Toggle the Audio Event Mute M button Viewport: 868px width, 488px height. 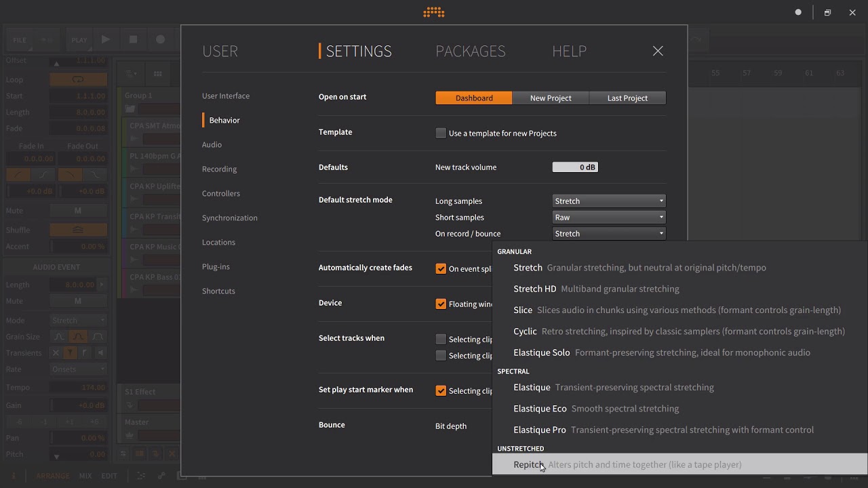pyautogui.click(x=78, y=301)
